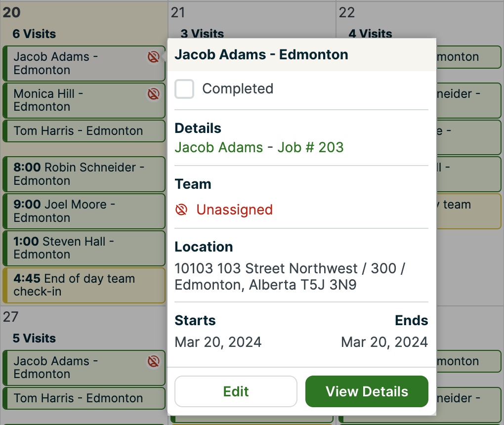Open Jacob Adams - Job # 203 link
Viewport: 504px width, 425px height.
click(259, 147)
